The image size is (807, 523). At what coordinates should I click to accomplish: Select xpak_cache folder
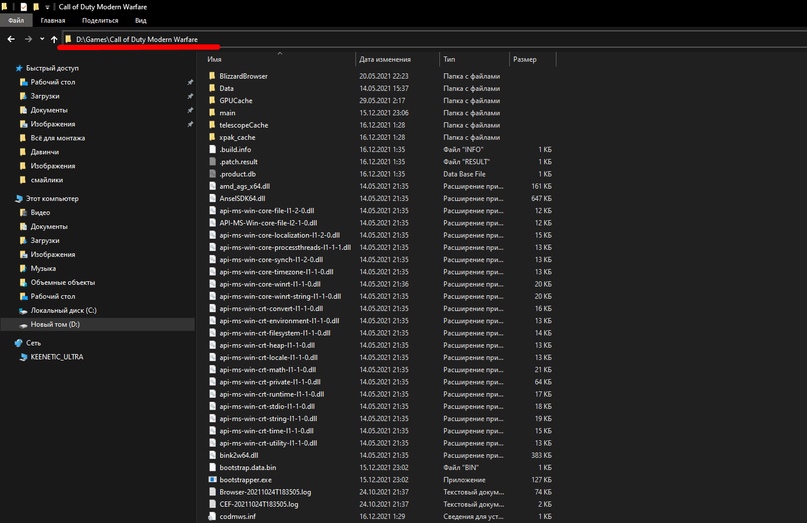point(237,137)
